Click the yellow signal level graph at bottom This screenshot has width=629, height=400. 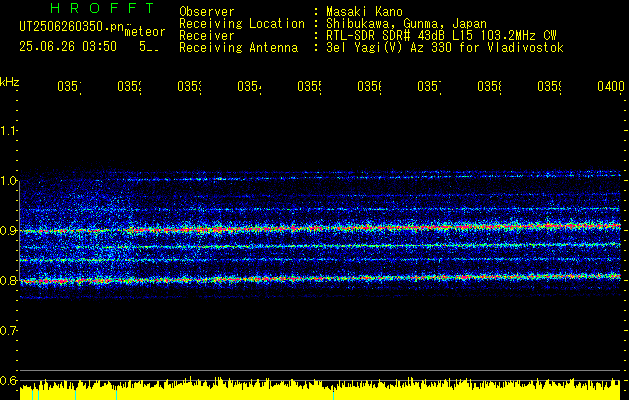point(320,389)
